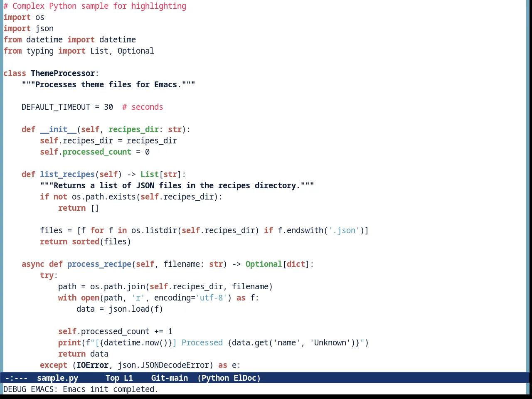Click IOError in the except clause
Screen dimensions: 532x399
[92, 365]
